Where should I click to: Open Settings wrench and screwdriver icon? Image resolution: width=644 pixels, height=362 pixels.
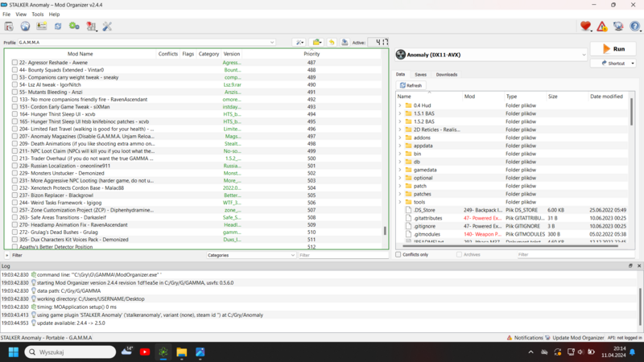click(107, 27)
